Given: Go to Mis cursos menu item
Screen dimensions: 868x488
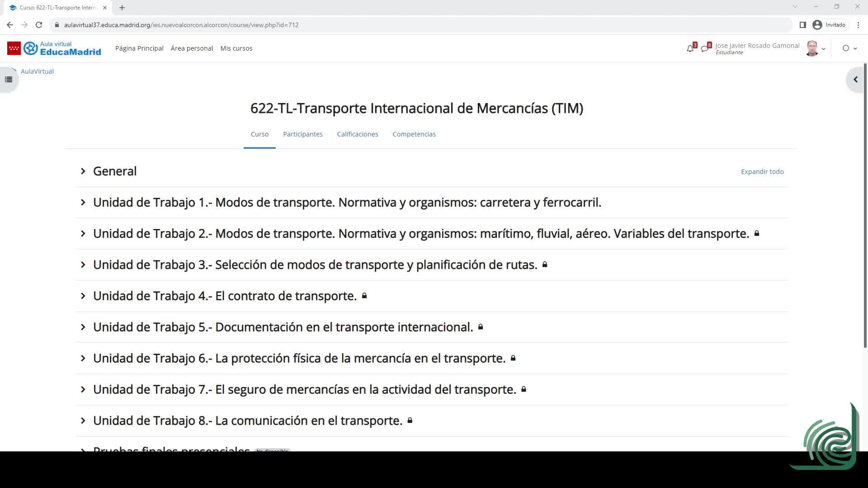Looking at the screenshot, I should [236, 48].
